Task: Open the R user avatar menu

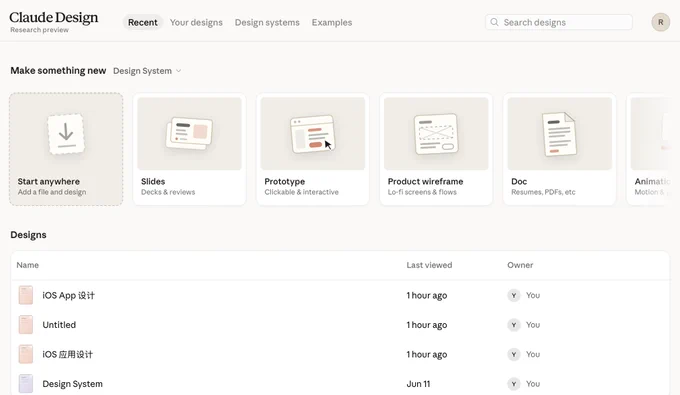Action: tap(660, 22)
